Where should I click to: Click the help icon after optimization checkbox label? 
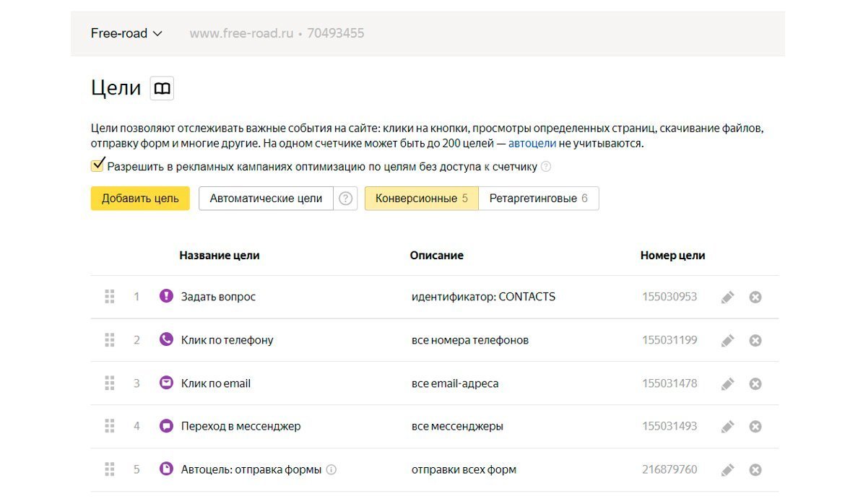pos(546,167)
